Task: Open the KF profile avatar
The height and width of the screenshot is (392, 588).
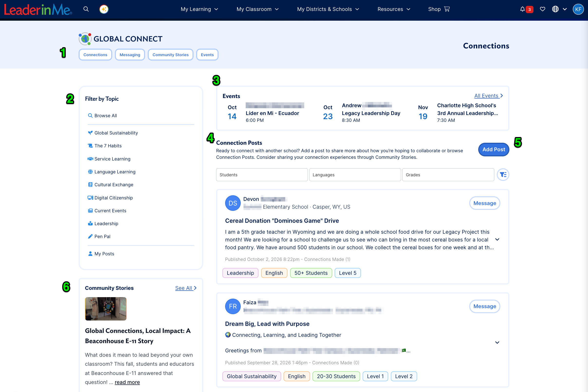Action: [578, 9]
